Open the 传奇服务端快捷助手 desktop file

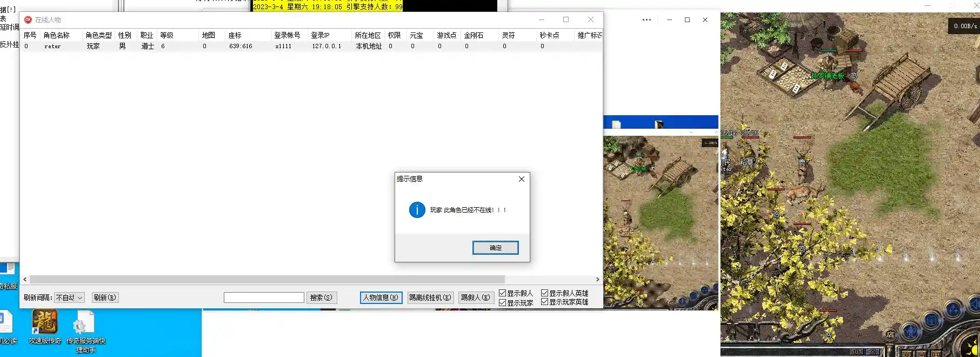(86, 331)
